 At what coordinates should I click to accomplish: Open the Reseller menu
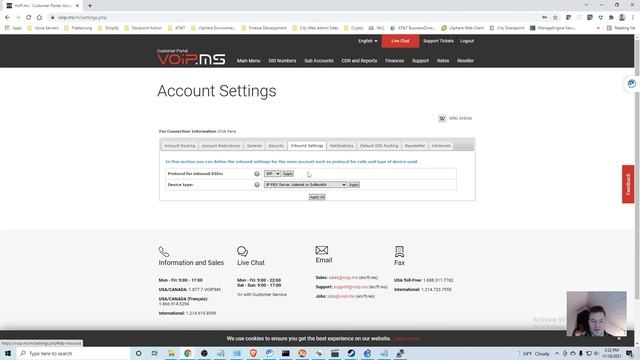[465, 61]
